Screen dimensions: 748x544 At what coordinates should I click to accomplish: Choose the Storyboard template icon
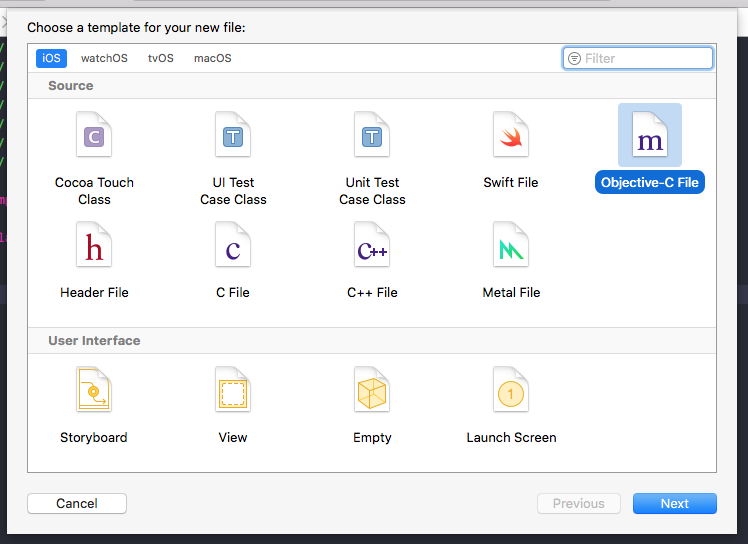[94, 390]
